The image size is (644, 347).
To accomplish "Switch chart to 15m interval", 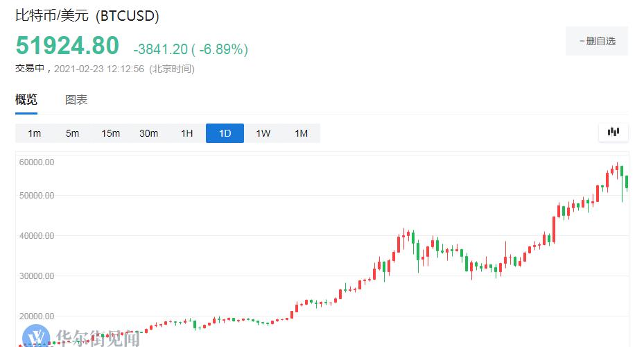I will [x=110, y=133].
